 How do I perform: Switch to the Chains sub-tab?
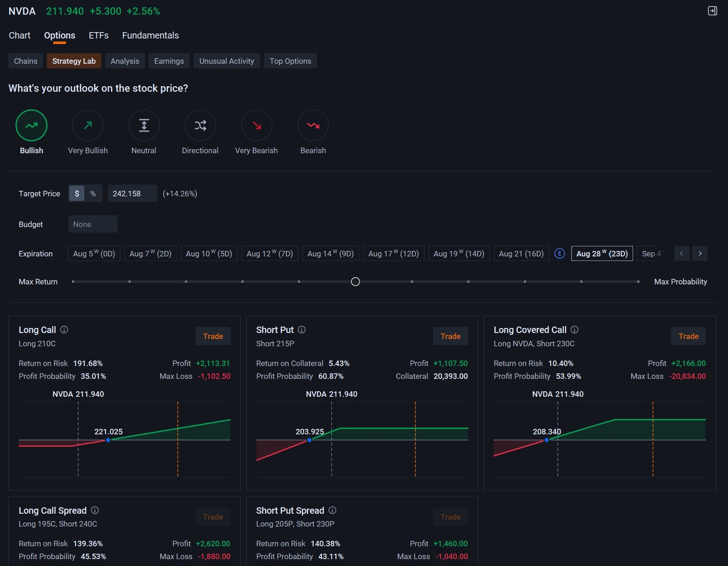(x=26, y=61)
